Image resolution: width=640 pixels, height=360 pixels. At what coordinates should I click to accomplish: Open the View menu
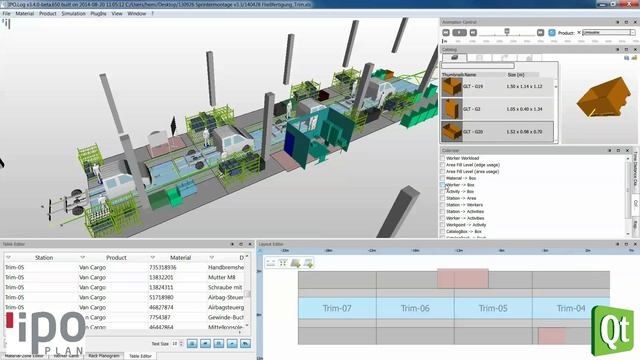pyautogui.click(x=117, y=13)
